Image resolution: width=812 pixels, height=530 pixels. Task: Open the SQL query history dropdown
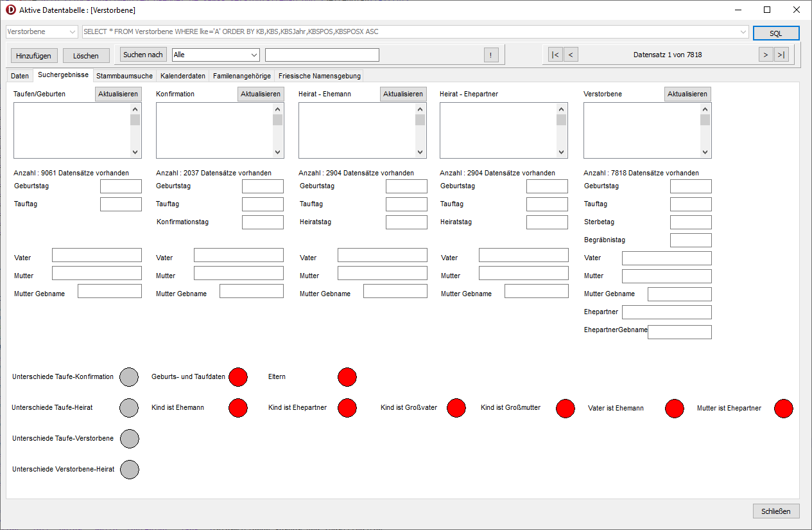pos(743,32)
